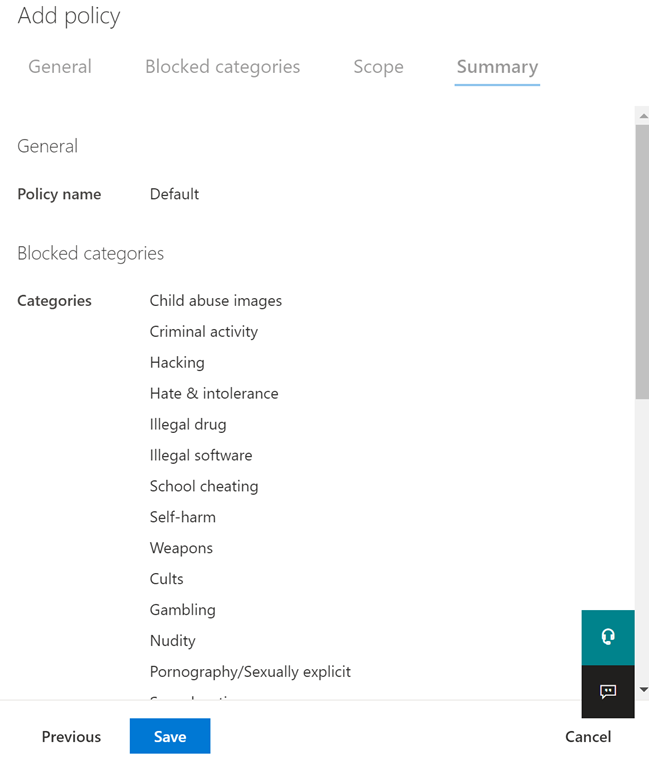This screenshot has height=768, width=649.
Task: Switch to the General tab
Action: point(60,67)
